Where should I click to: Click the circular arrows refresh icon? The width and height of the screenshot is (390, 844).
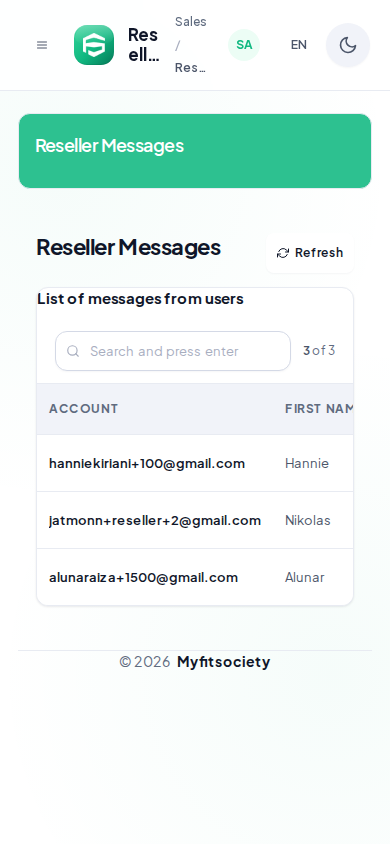pyautogui.click(x=283, y=253)
